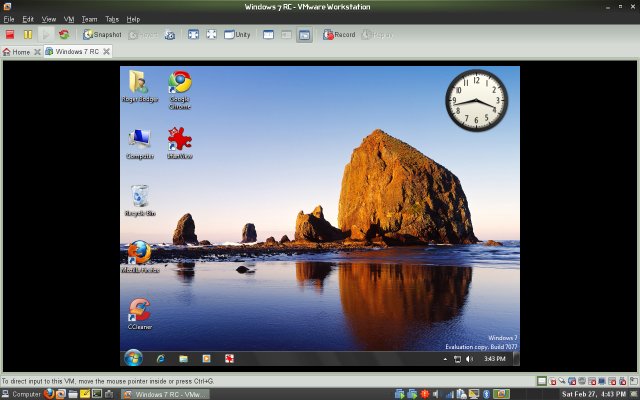
Task: Switch to Unity mode
Action: tap(237, 35)
